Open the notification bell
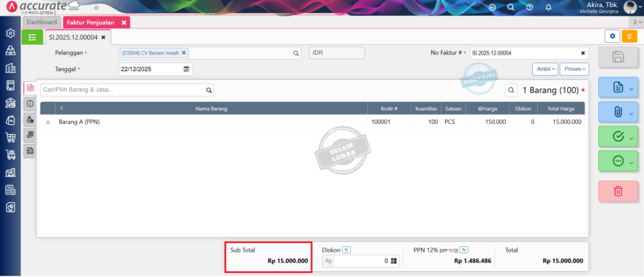Image resolution: width=644 pixels, height=277 pixels. [x=548, y=8]
